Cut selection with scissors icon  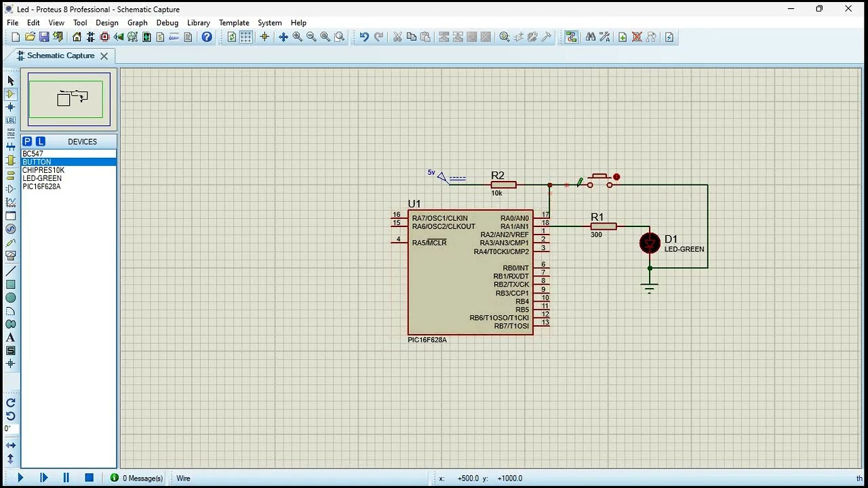point(397,37)
